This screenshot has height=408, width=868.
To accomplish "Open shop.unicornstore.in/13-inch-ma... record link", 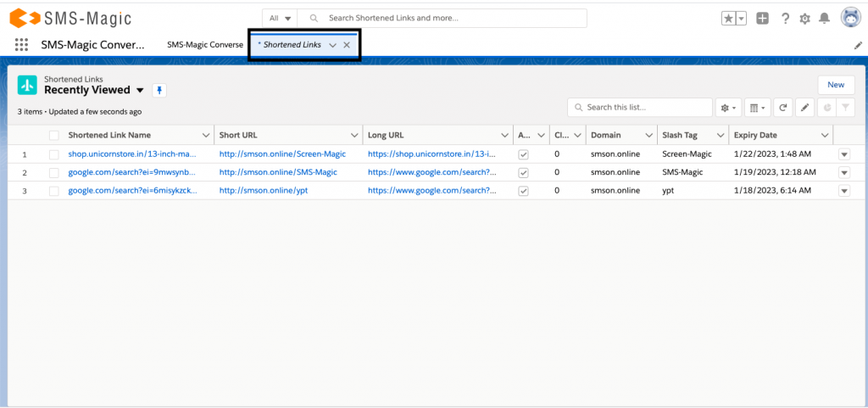I will (x=132, y=154).
